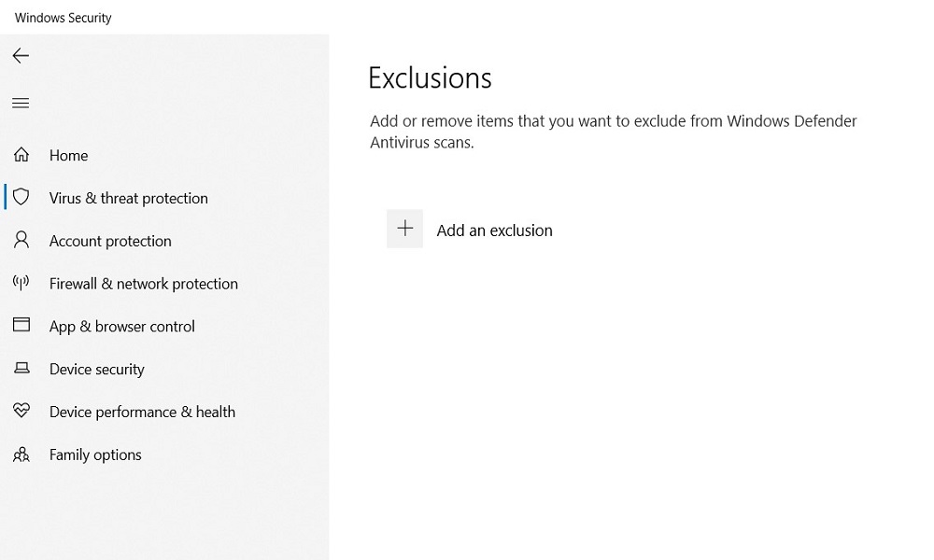Click the shield icon for Virus protection
Image resolution: width=934 pixels, height=560 pixels.
tap(21, 197)
